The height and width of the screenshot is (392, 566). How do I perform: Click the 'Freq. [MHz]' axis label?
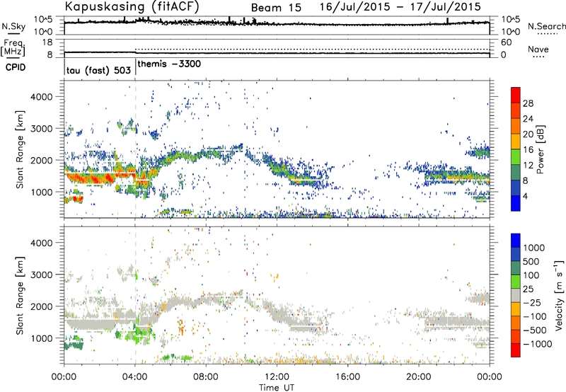(x=13, y=48)
